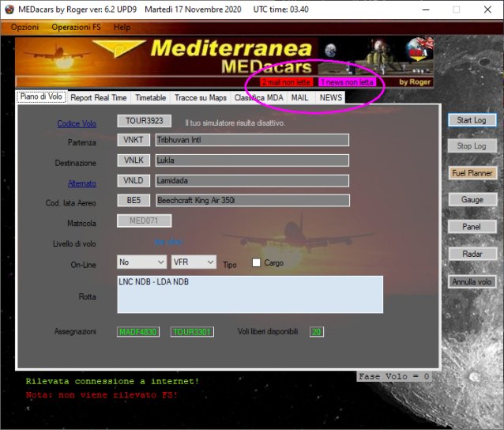This screenshot has height=430, width=504.
Task: Click 'Il tuo simulatore risulta disattivo.' message
Action: pos(235,123)
